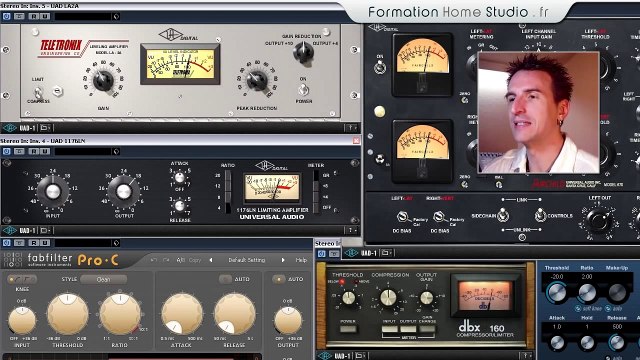This screenshot has height=360, width=640.
Task: Flip the Fairchild ON power switch
Action: point(380,67)
